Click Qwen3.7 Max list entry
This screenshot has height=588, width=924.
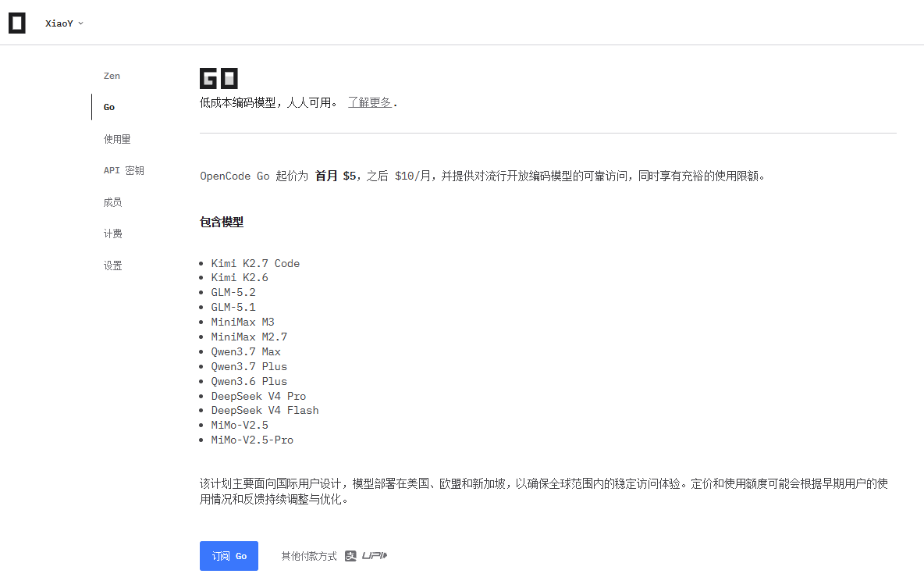(246, 351)
